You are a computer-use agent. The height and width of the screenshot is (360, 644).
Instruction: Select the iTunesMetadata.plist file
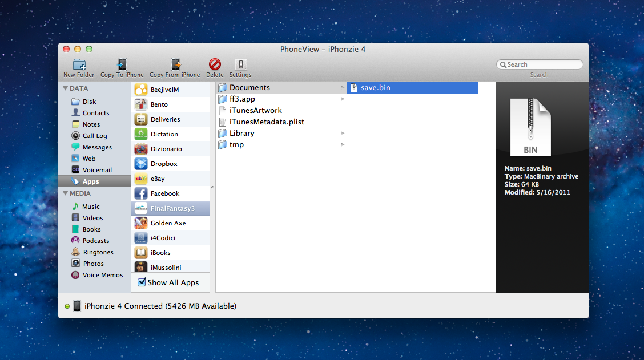[x=281, y=122]
